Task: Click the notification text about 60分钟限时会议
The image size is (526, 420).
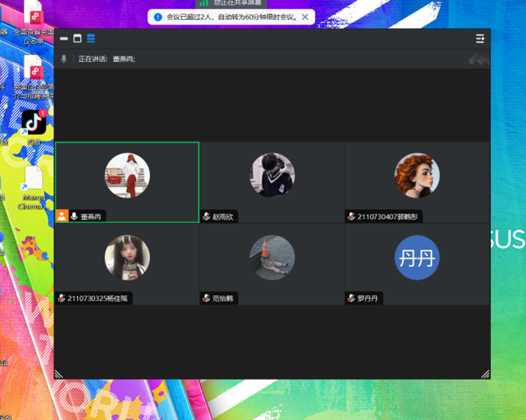Action: coord(232,17)
